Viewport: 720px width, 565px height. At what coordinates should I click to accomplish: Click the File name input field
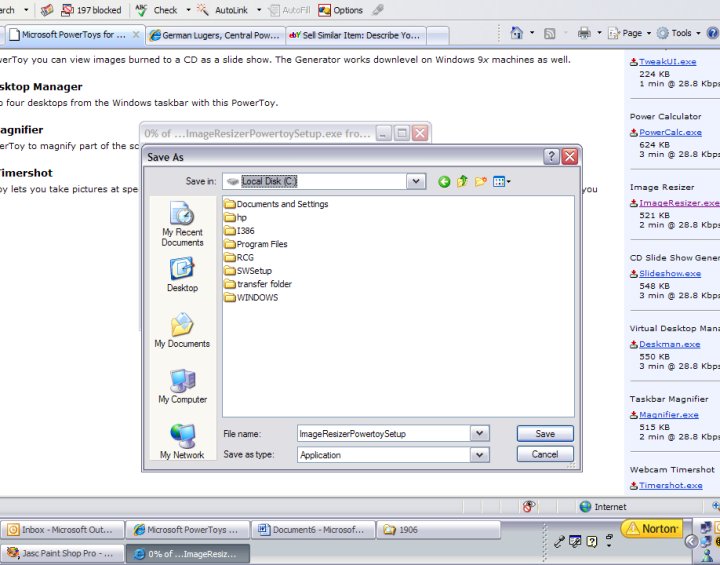pyautogui.click(x=384, y=434)
